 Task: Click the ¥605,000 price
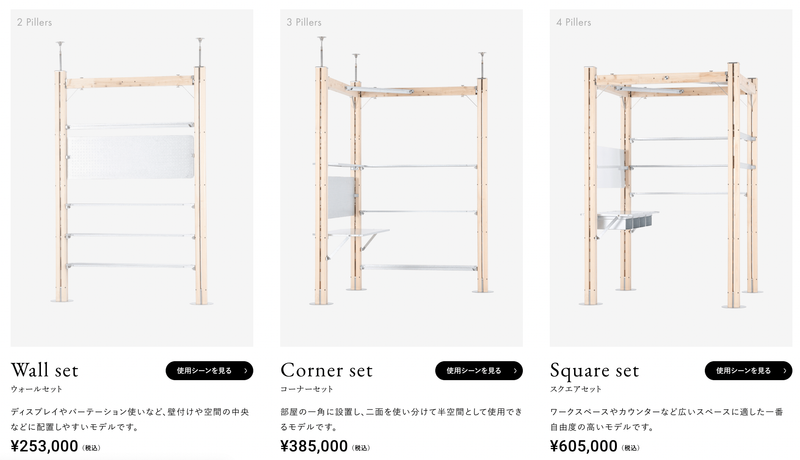click(x=584, y=446)
